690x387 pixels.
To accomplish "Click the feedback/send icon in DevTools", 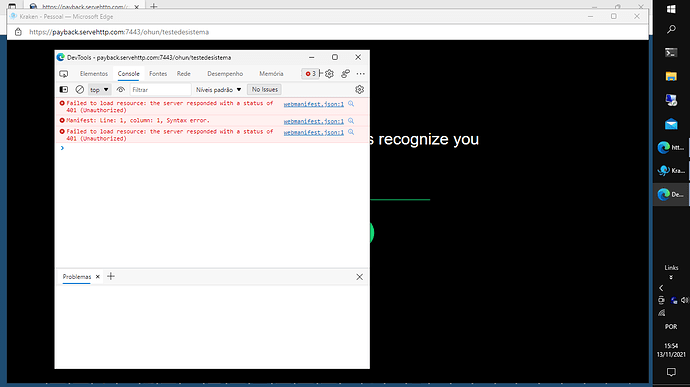I will point(345,74).
